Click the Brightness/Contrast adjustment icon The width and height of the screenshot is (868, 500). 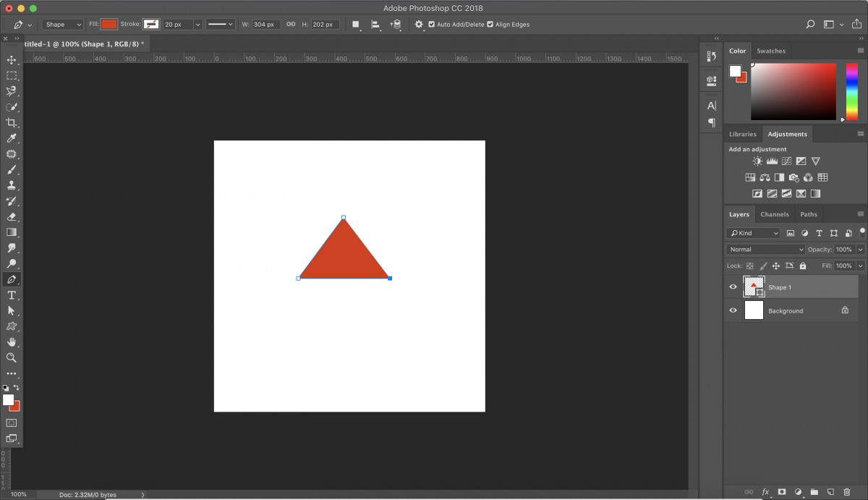[x=757, y=161]
